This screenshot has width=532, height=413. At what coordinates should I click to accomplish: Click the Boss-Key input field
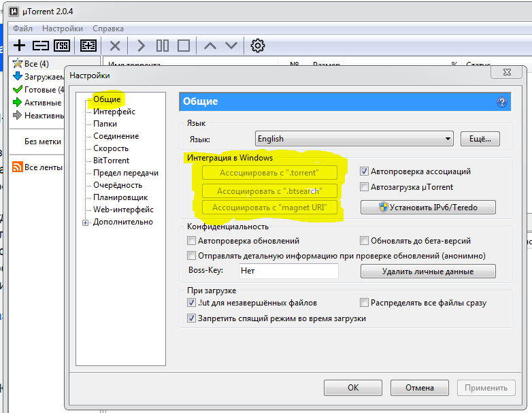[x=288, y=271]
